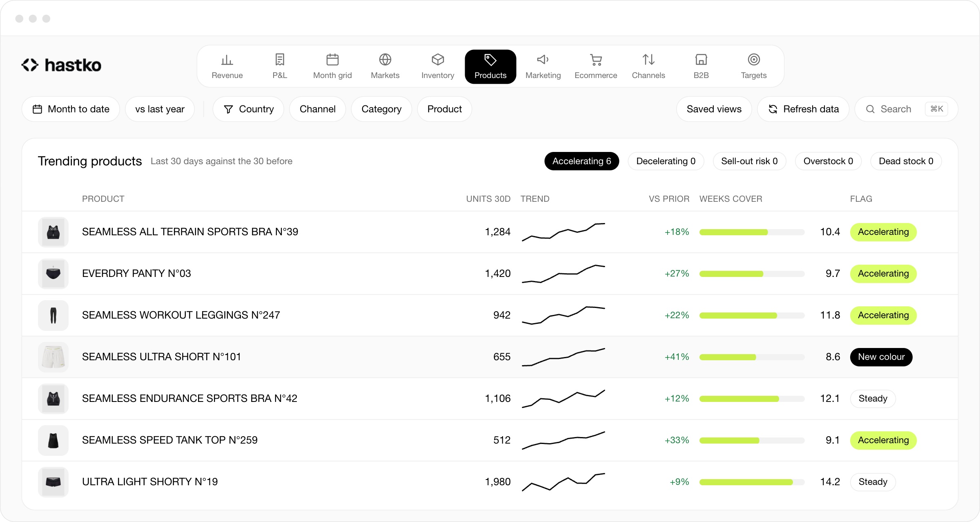The width and height of the screenshot is (980, 522).
Task: Open the Category filter dropdown
Action: [381, 109]
